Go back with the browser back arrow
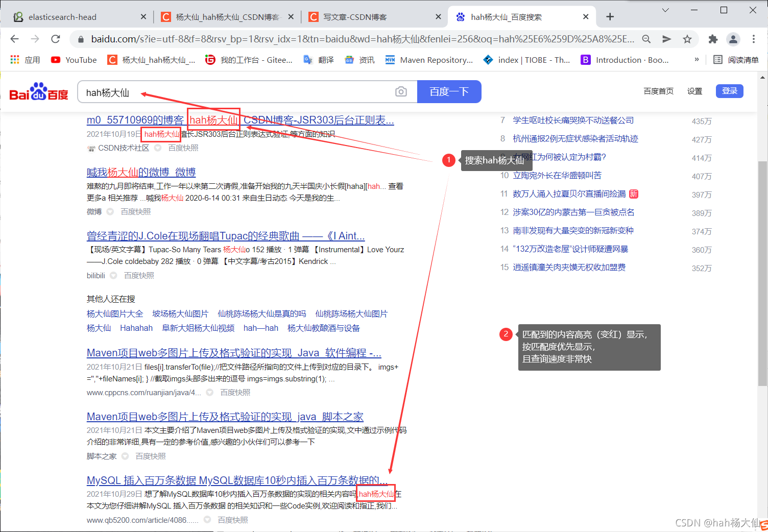This screenshot has height=532, width=768. (x=14, y=39)
